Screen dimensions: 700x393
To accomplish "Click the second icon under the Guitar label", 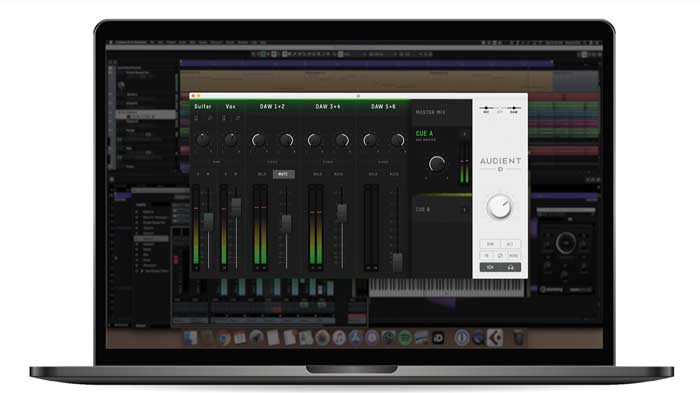I will [210, 118].
